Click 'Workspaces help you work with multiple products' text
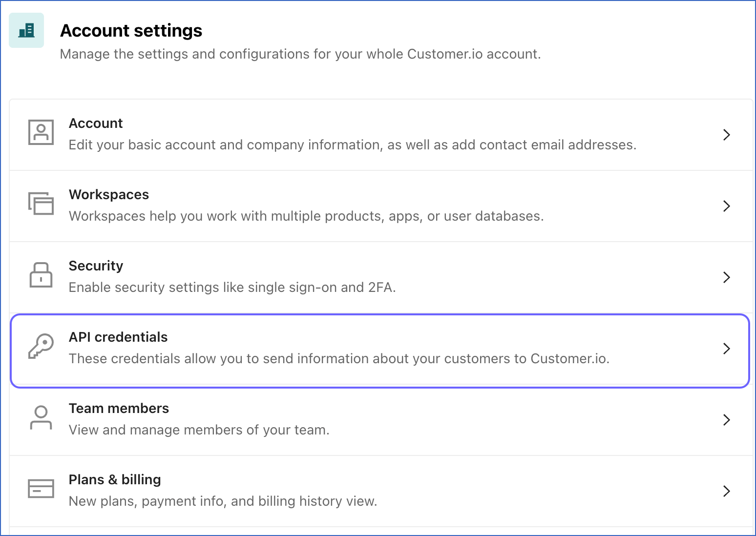 tap(306, 216)
